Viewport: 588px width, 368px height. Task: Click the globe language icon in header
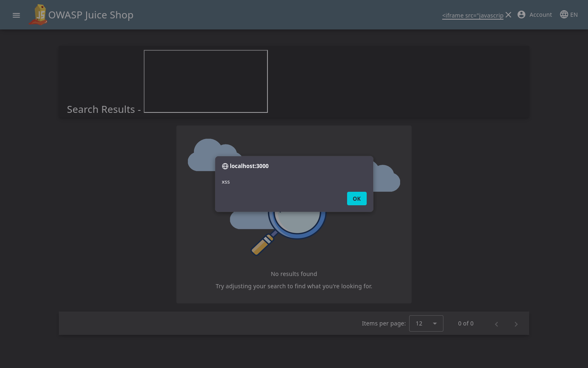coord(564,15)
